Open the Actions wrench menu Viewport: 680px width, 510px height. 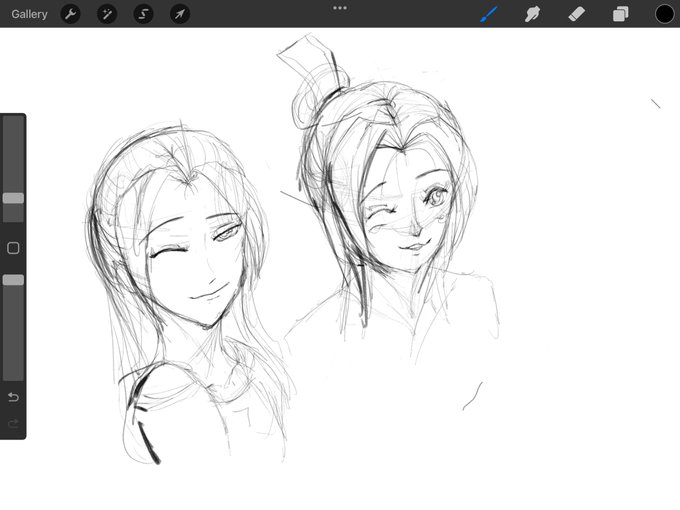70,14
